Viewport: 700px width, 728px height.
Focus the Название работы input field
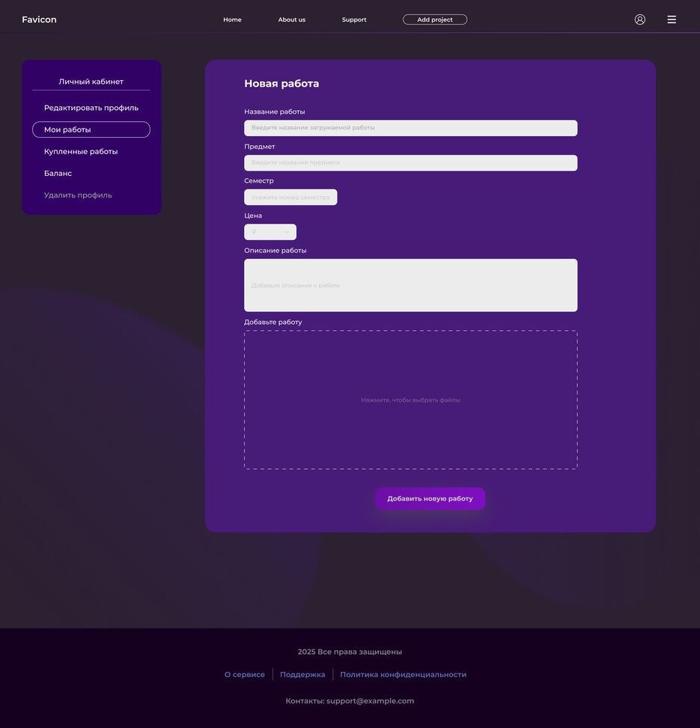coord(410,128)
